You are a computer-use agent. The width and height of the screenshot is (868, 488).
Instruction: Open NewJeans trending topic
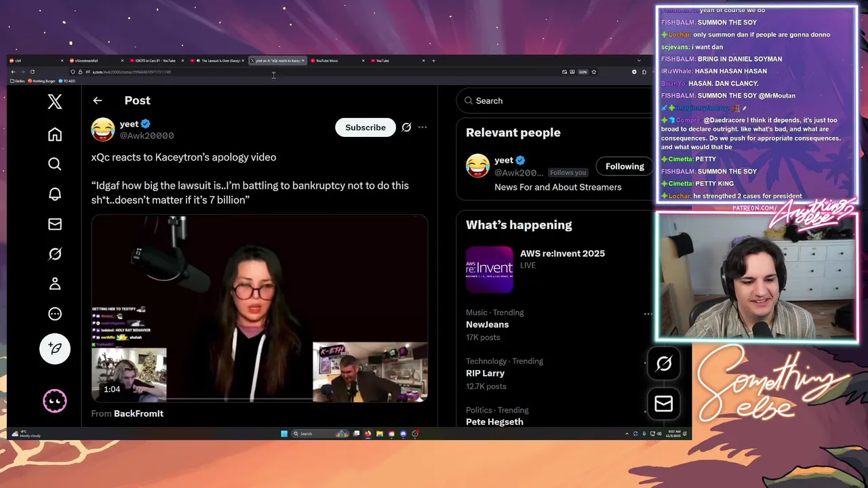(487, 325)
